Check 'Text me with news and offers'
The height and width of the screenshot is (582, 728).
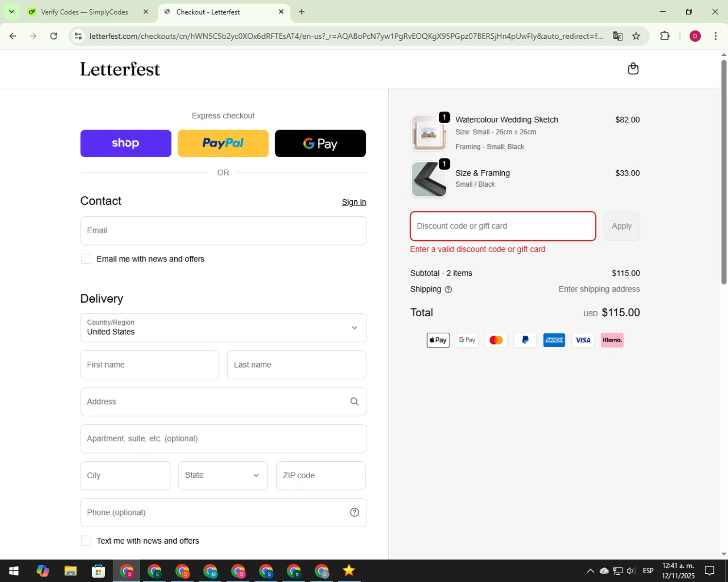tap(86, 541)
